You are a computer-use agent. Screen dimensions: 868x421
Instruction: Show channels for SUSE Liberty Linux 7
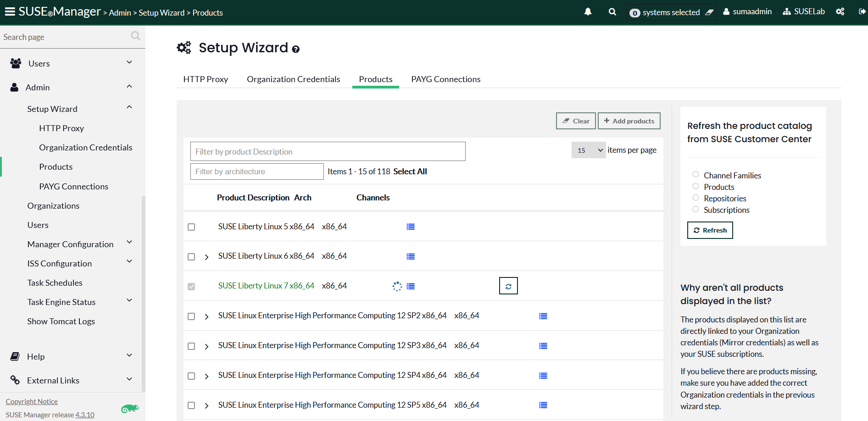411,286
